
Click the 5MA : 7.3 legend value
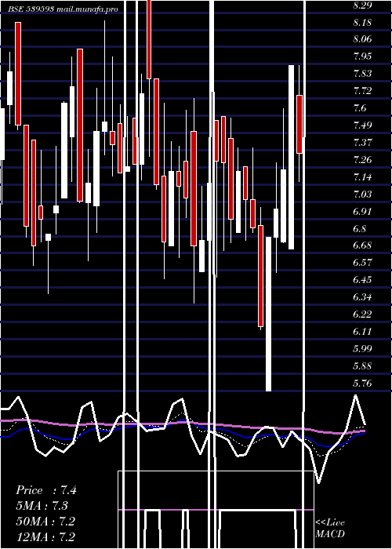click(x=42, y=506)
